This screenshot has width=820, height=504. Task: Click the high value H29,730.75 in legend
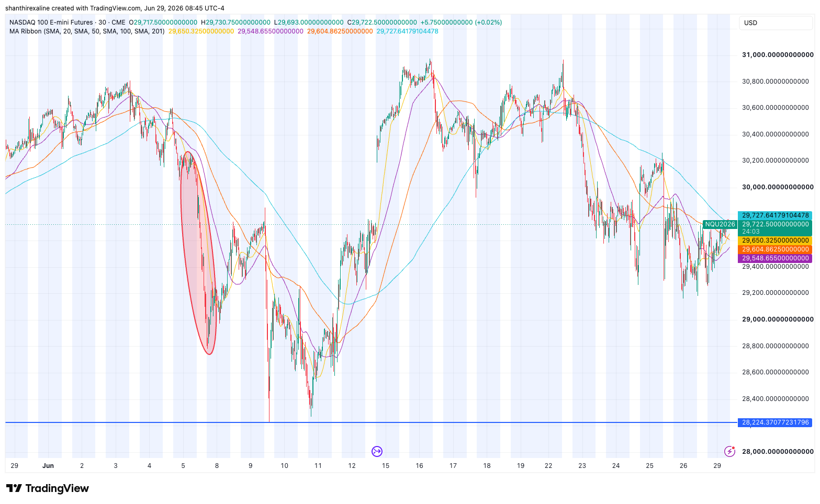[235, 22]
